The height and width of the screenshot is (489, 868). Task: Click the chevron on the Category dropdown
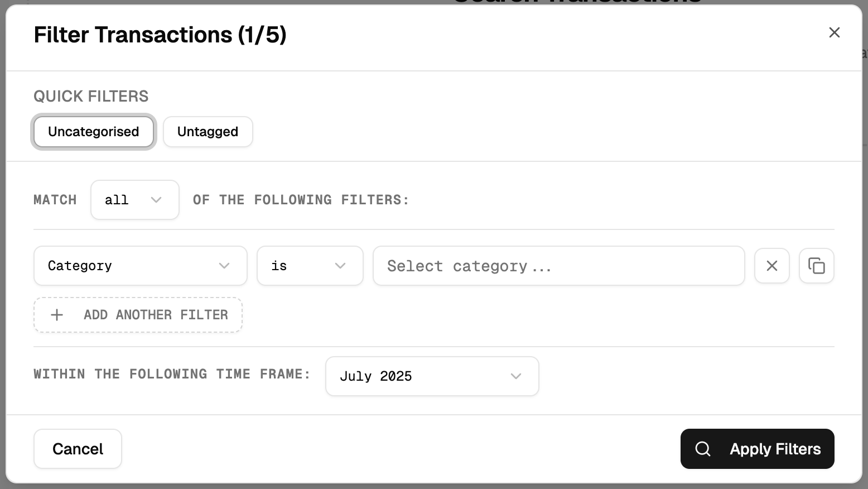pyautogui.click(x=225, y=266)
